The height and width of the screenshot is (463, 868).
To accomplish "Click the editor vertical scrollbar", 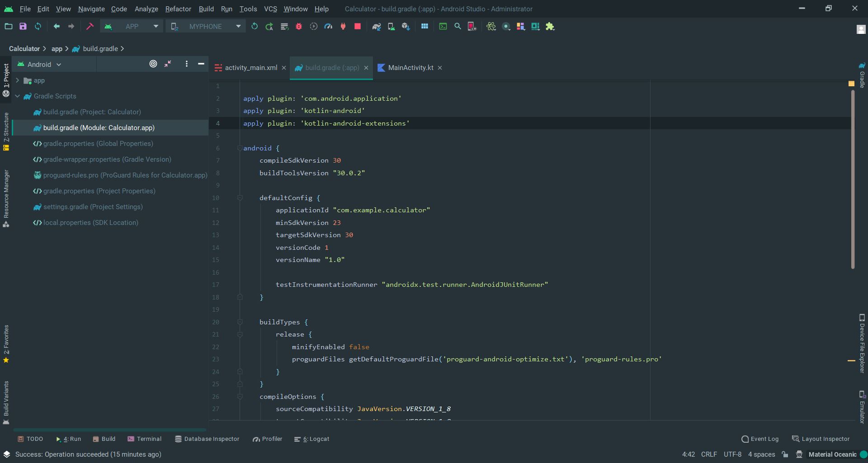I will [853, 181].
